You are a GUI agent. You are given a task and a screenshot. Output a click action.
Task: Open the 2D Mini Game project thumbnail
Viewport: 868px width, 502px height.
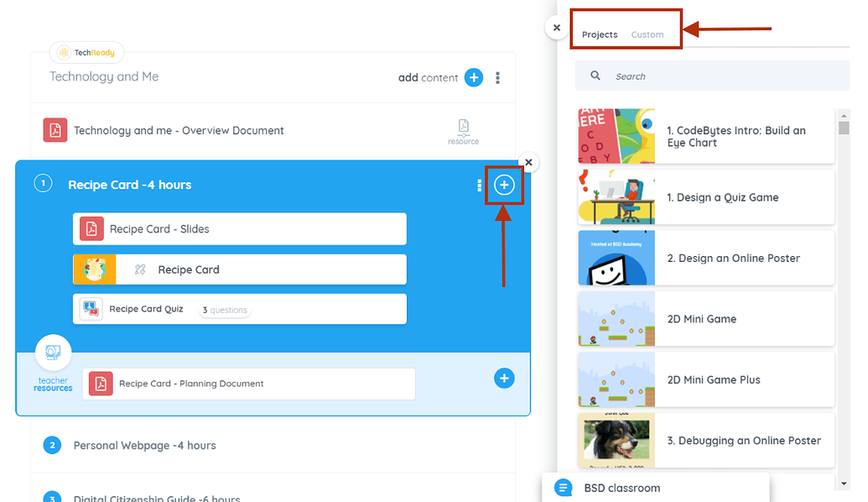pos(616,319)
